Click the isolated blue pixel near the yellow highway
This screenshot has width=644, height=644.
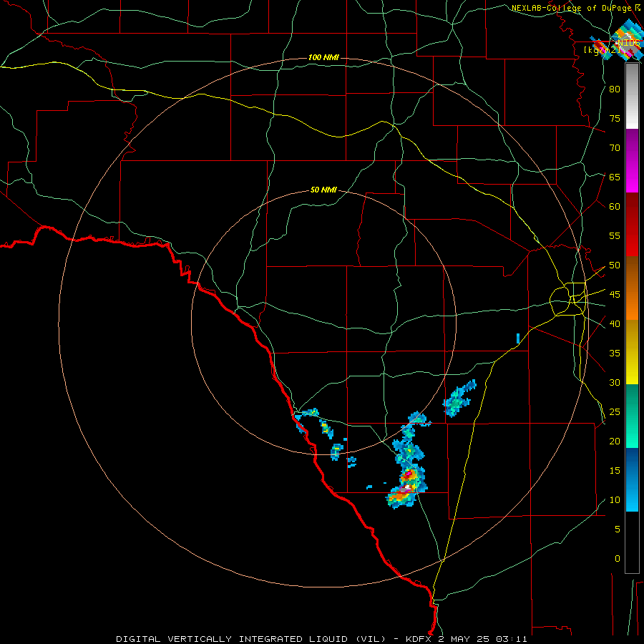click(x=518, y=338)
